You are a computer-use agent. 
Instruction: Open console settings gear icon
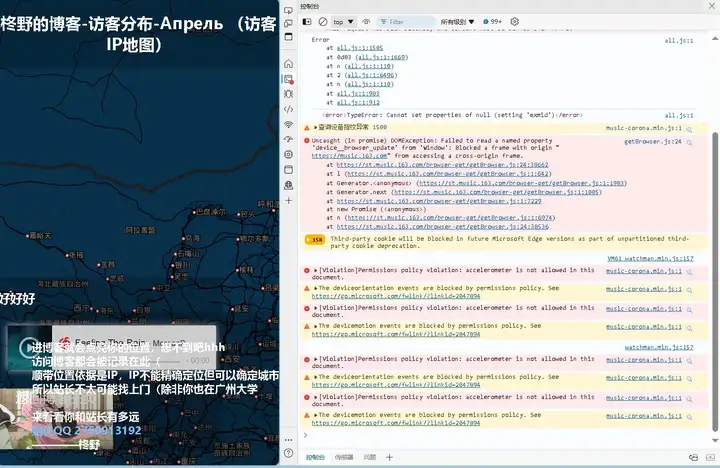coord(514,22)
